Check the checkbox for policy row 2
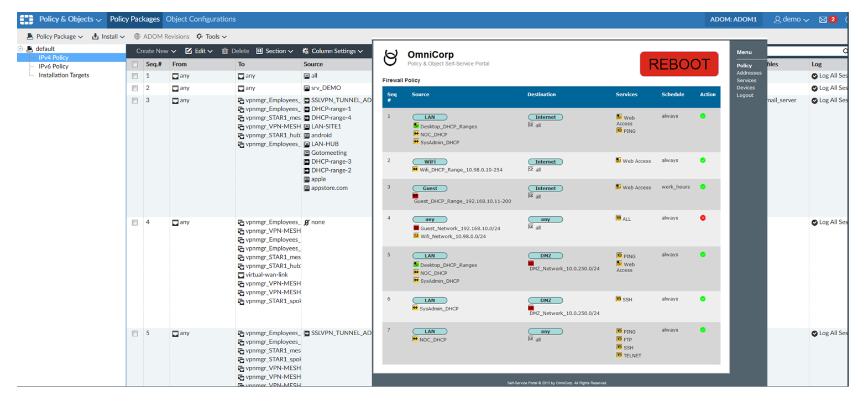Screen dimensions: 868x406 pyautogui.click(x=134, y=89)
